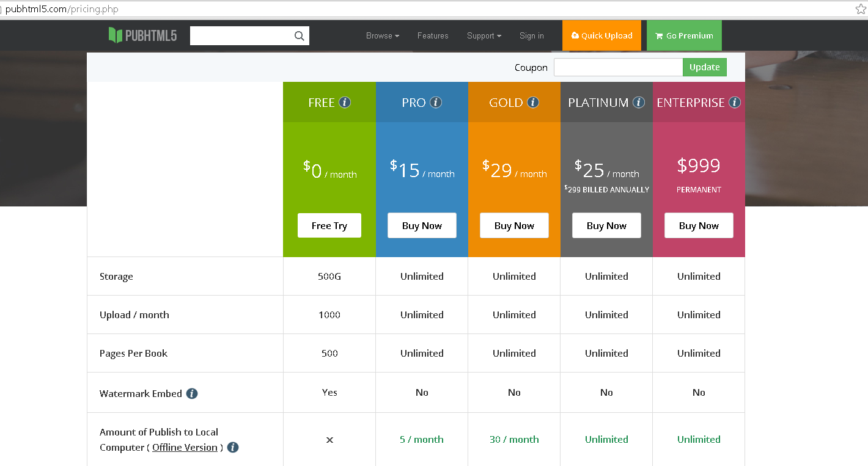Click the Watermark Embed row label
868x466 pixels.
141,393
